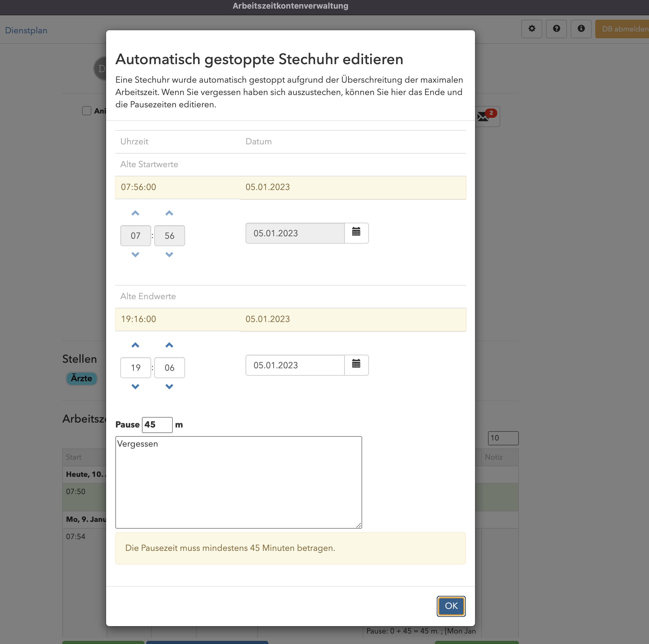
Task: Click the Alte Startwerte label
Action: [x=149, y=164]
